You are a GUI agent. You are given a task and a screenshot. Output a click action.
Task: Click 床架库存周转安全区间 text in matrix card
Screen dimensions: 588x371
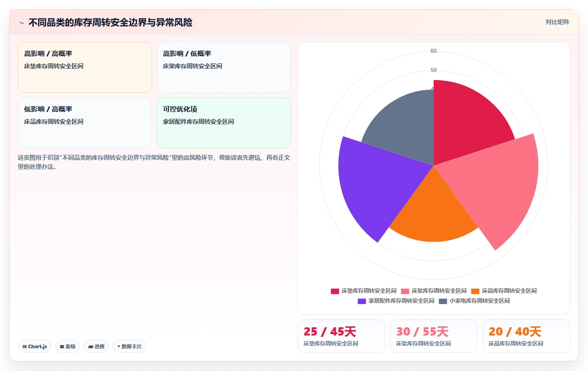pos(193,66)
